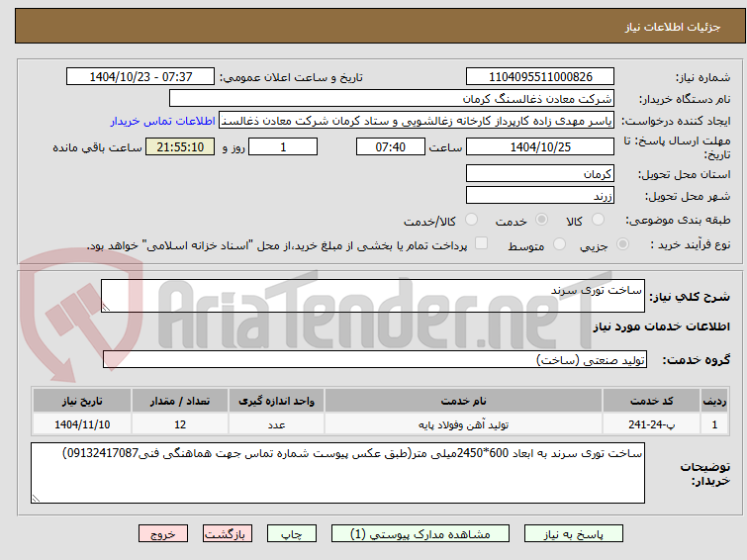Select the جزیی purchase type radio
This screenshot has height=560, width=747.
pos(622,244)
